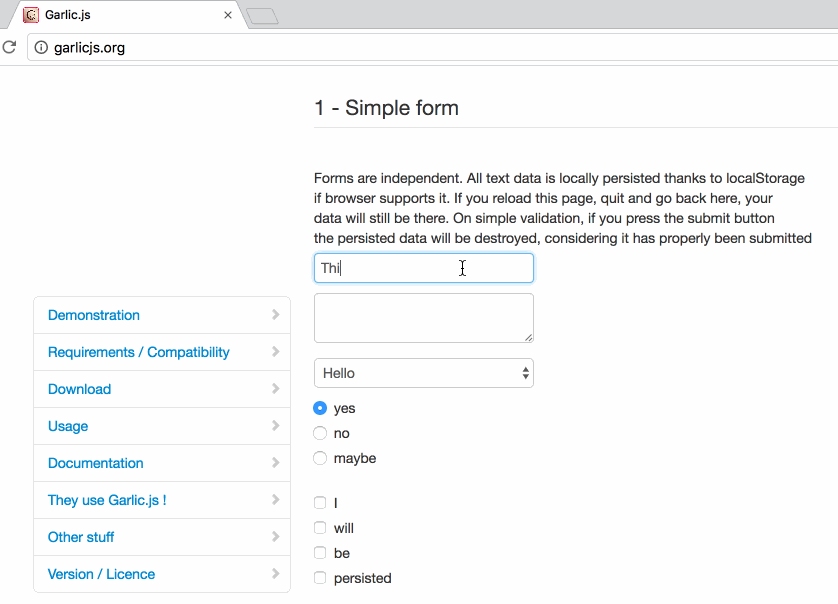Click the site information icon in address bar

click(38, 46)
